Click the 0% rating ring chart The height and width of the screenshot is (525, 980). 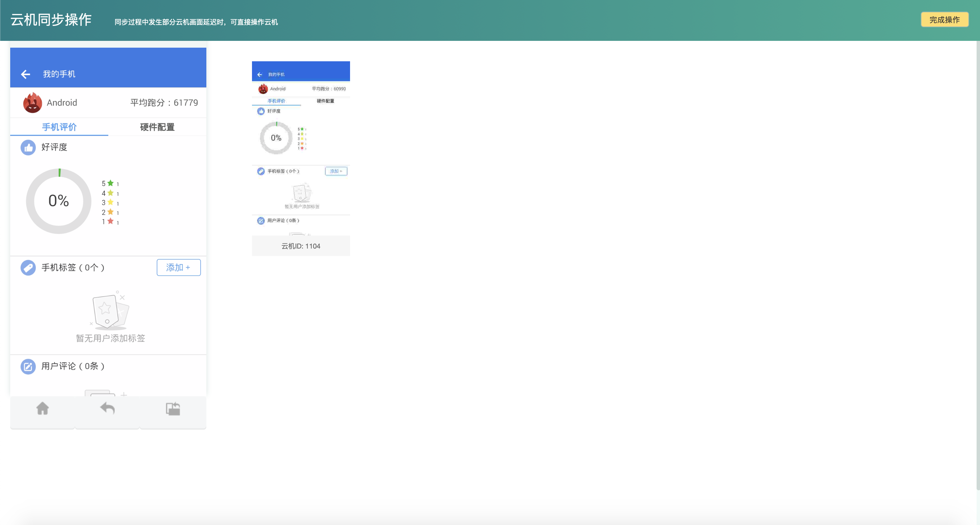(x=59, y=201)
